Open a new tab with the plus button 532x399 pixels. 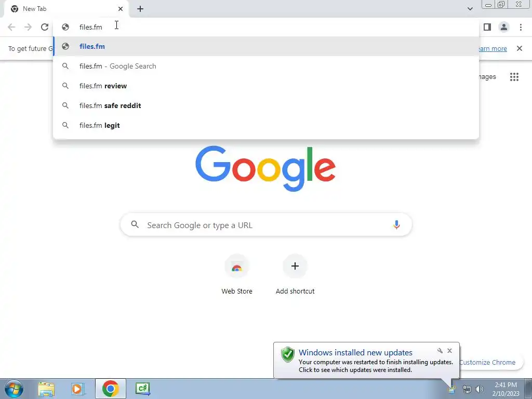140,9
